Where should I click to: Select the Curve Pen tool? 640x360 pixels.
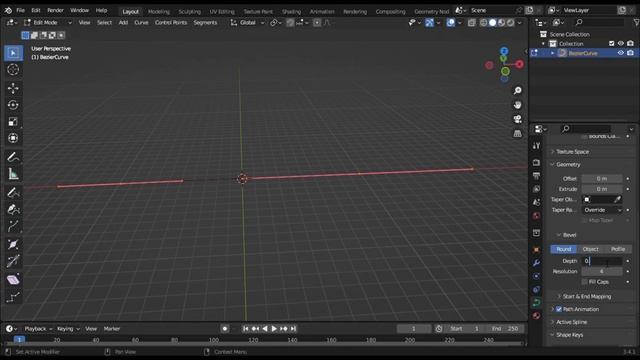point(13,209)
